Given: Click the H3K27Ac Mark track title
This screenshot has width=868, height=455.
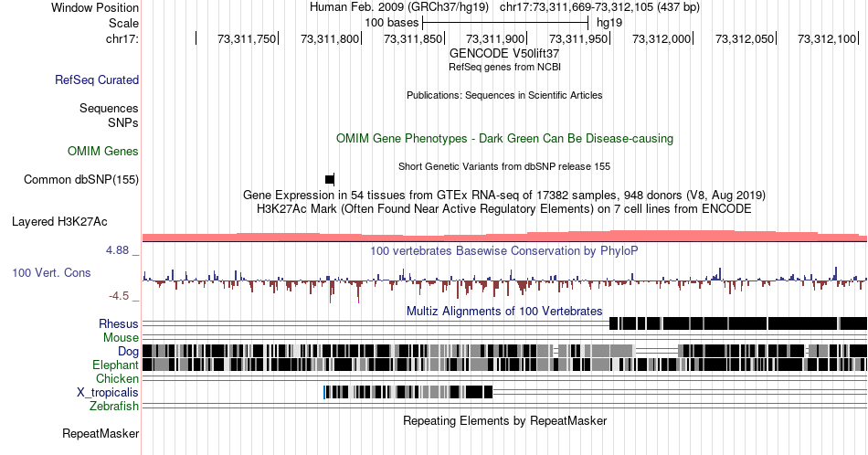Looking at the screenshot, I should click(x=504, y=208).
